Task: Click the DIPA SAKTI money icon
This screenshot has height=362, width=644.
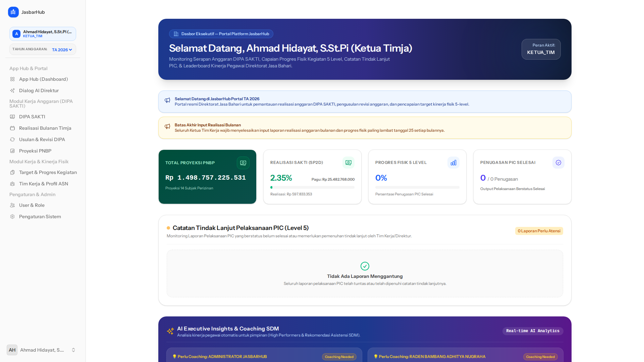Action: 12,117
